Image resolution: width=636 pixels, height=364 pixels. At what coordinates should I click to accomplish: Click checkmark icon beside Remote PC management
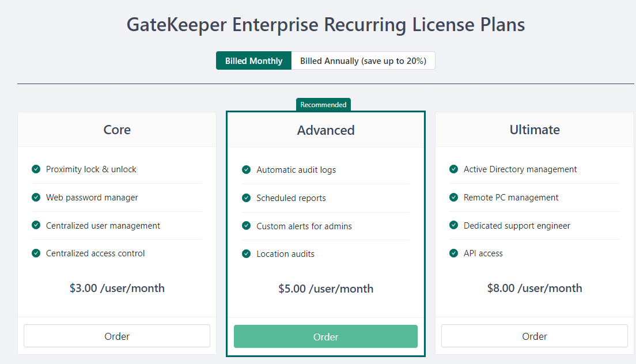[453, 198]
